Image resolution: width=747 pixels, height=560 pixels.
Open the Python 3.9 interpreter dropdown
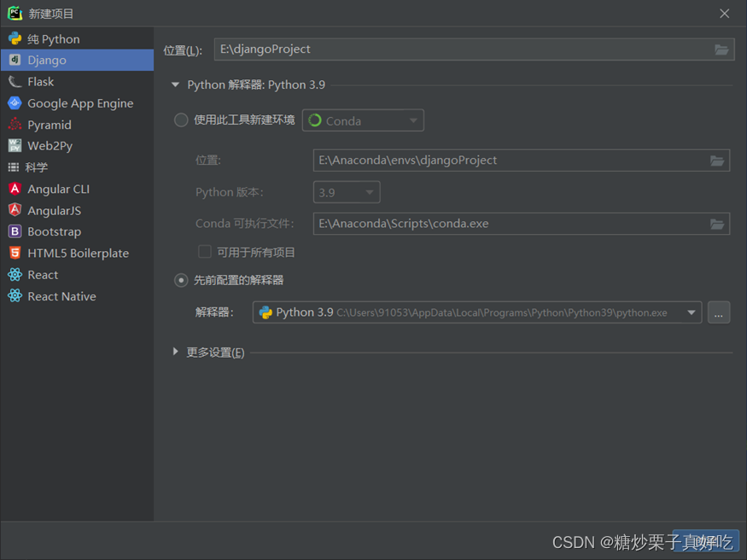(x=477, y=312)
